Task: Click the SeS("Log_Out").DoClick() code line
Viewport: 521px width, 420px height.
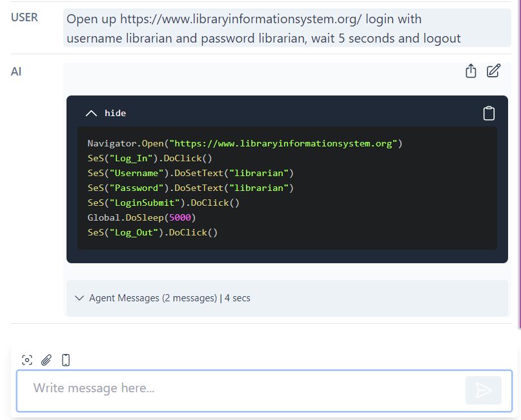Action: click(152, 232)
